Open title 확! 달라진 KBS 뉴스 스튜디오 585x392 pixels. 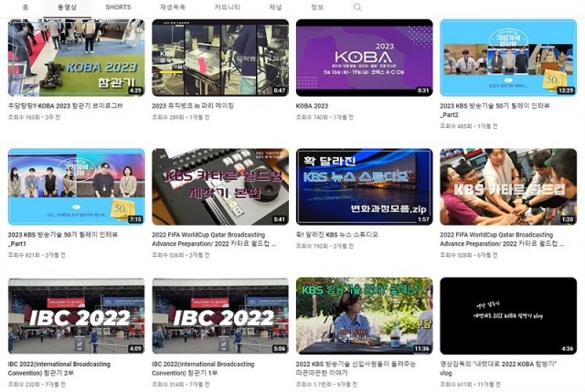(x=337, y=235)
